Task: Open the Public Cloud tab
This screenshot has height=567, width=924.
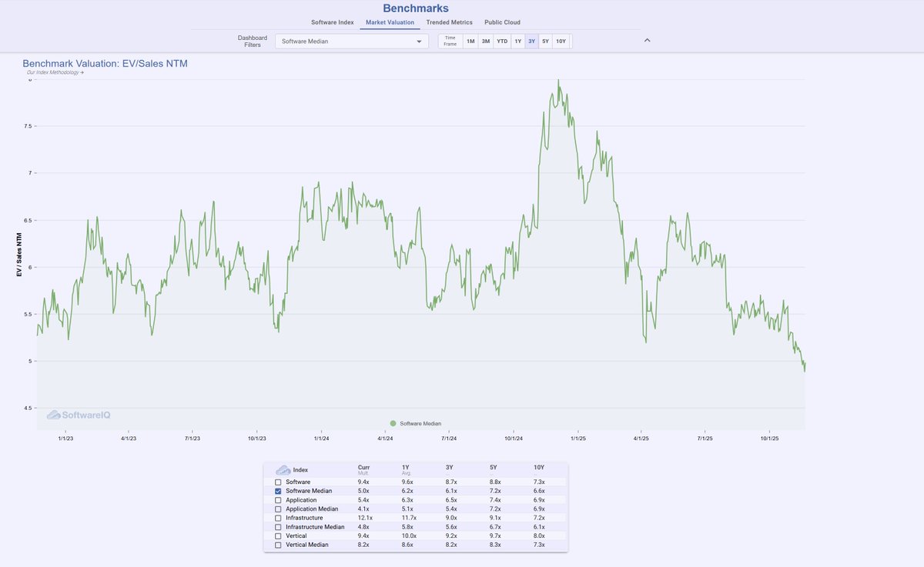Action: [502, 22]
